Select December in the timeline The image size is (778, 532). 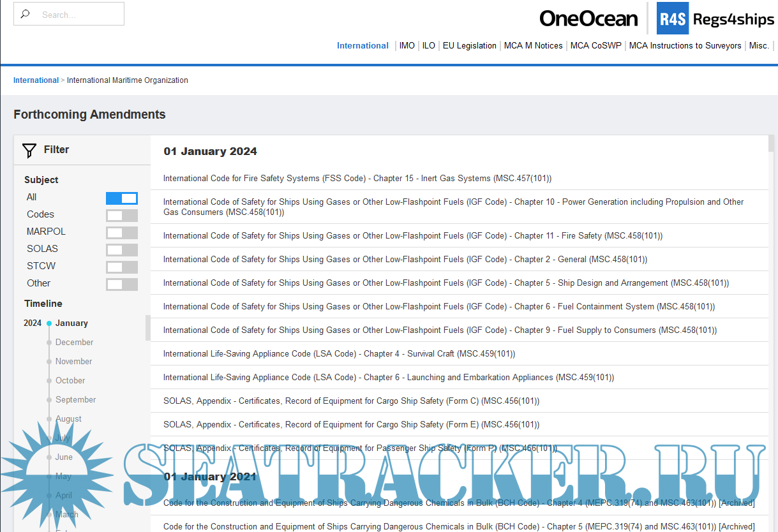click(74, 343)
